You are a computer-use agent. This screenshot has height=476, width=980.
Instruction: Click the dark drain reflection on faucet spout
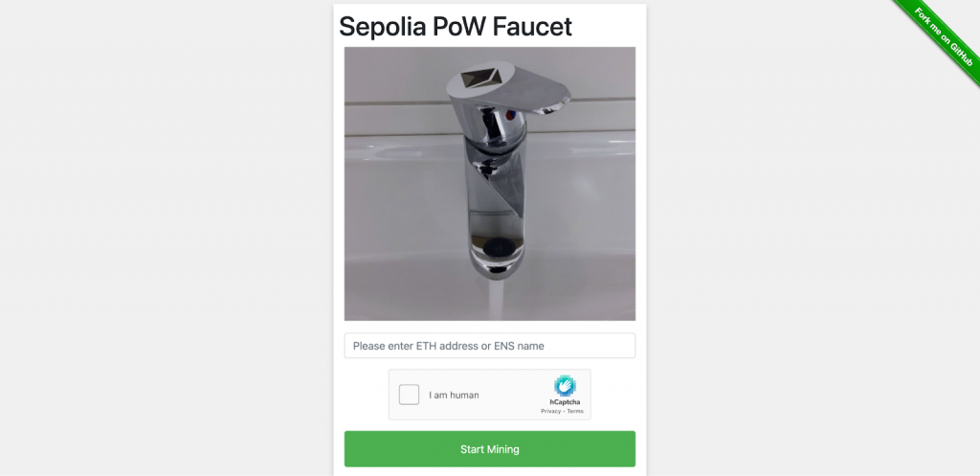tap(497, 244)
